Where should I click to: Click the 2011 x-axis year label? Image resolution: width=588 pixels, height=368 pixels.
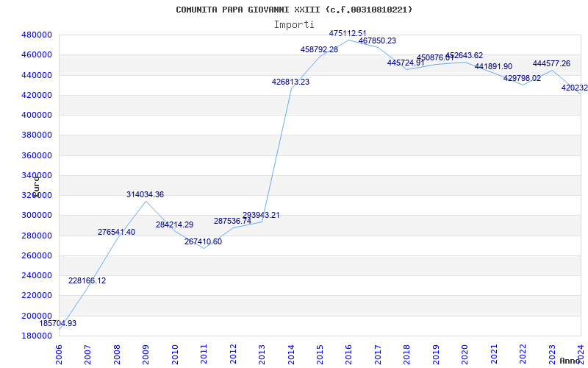[x=204, y=355]
